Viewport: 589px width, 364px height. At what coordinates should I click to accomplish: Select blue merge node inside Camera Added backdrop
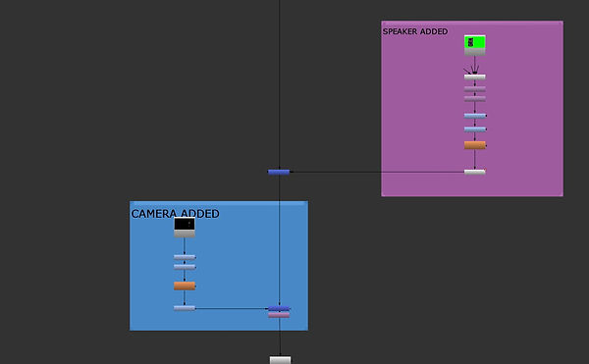point(279,308)
